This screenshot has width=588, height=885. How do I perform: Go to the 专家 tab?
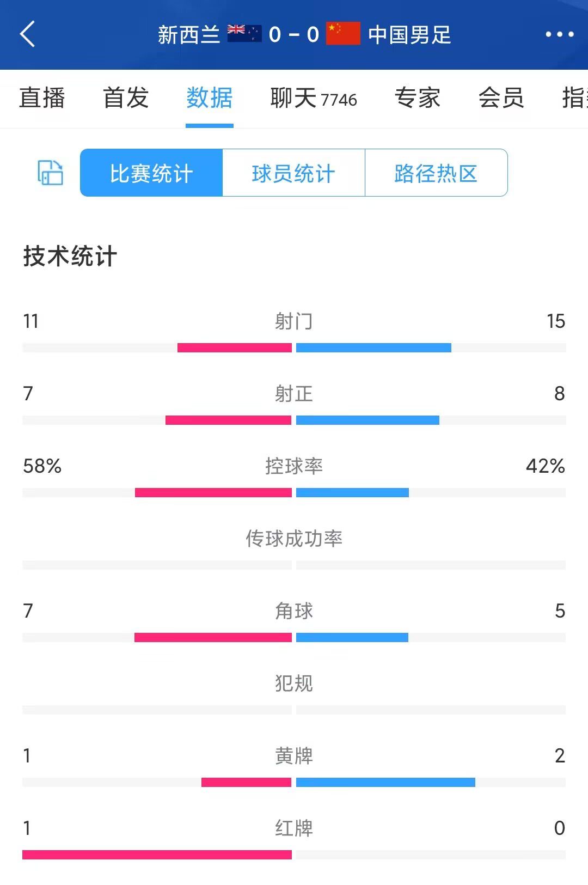point(417,99)
